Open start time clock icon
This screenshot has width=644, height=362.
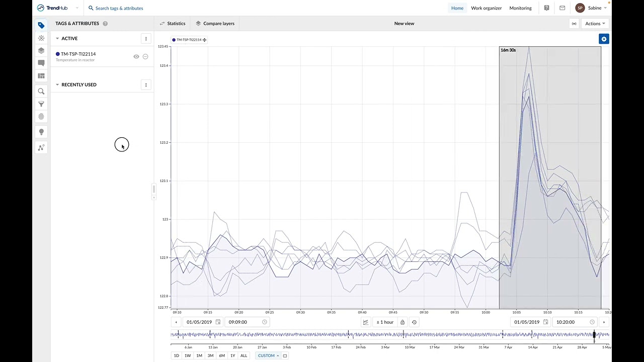click(264, 322)
